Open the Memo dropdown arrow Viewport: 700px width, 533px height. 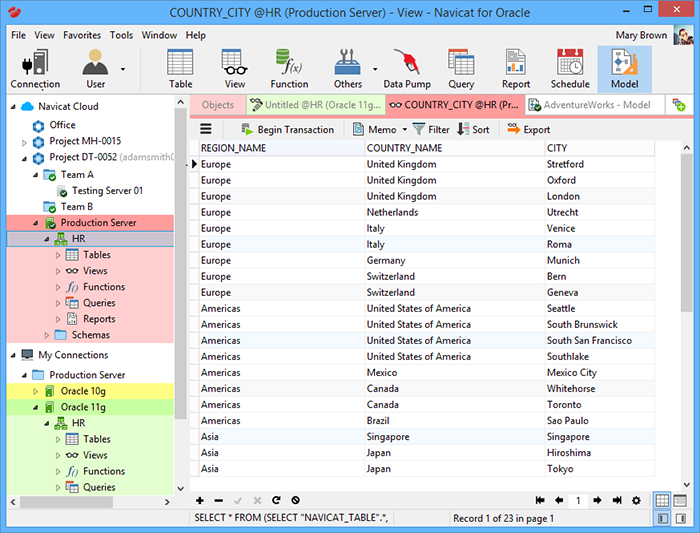(404, 129)
